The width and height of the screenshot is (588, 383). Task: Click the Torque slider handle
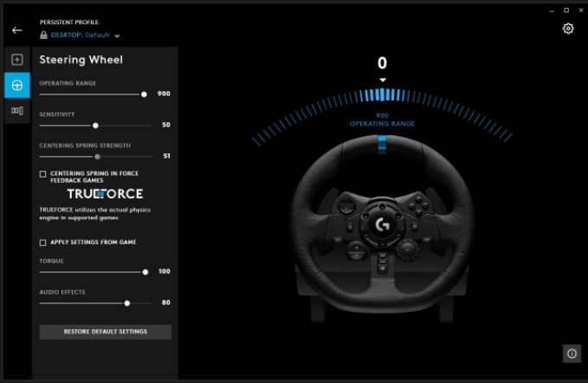click(145, 272)
